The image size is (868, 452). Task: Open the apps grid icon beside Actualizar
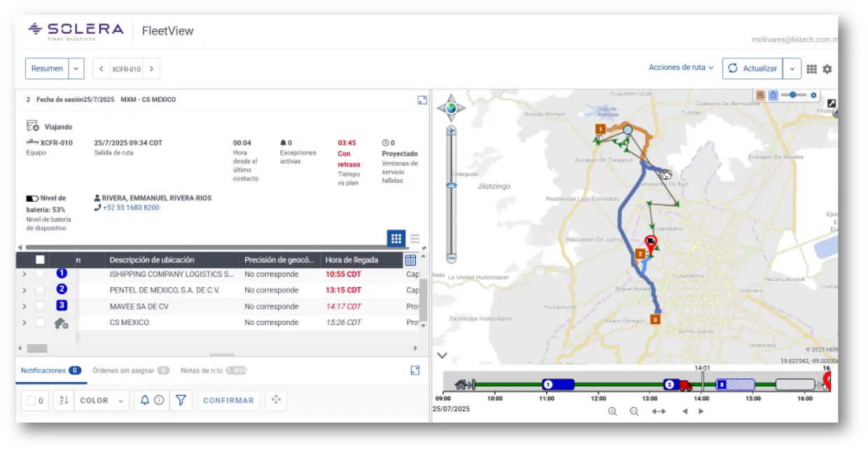[x=811, y=69]
